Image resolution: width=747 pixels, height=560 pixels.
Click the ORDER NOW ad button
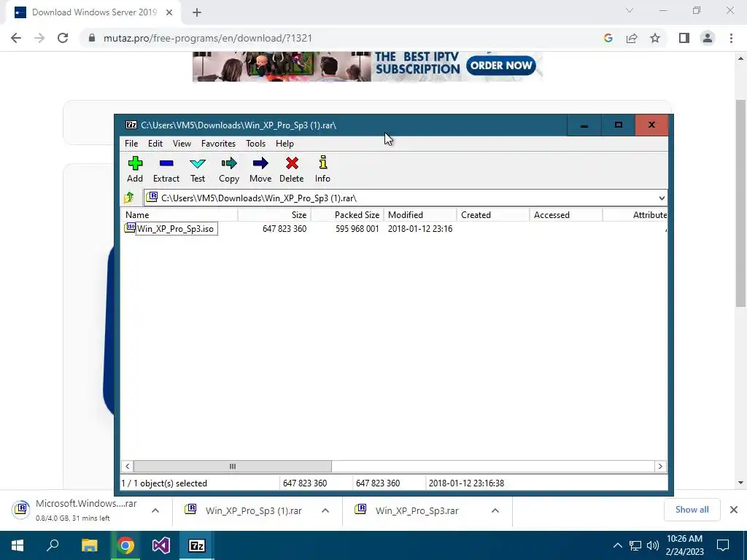click(x=500, y=65)
